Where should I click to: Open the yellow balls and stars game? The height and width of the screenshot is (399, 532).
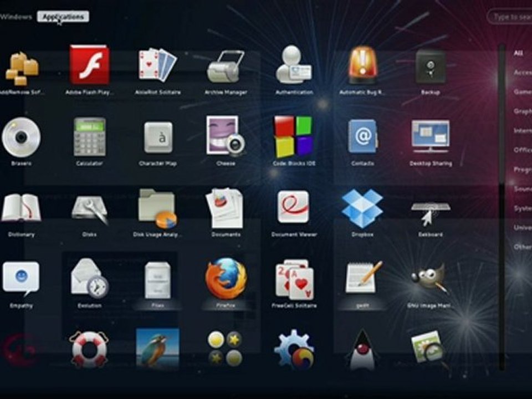pos(226,349)
